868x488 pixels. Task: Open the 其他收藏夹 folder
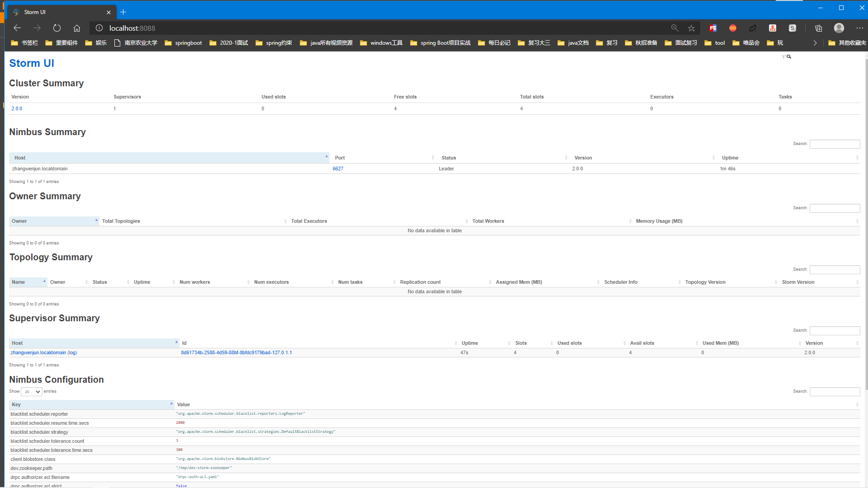[847, 43]
